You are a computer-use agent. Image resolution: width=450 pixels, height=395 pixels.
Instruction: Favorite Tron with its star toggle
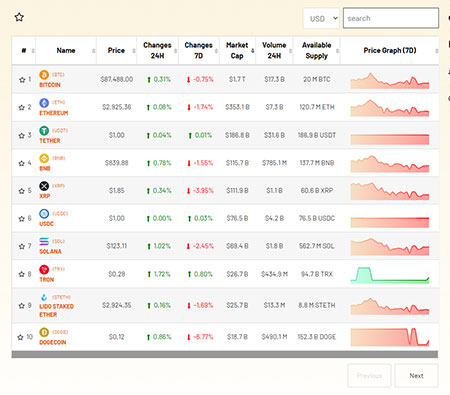tap(22, 274)
